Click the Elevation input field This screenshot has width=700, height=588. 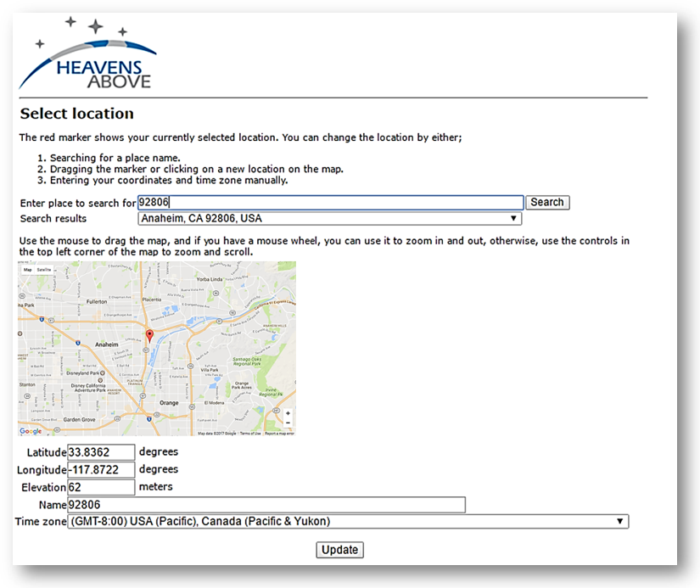(x=101, y=487)
